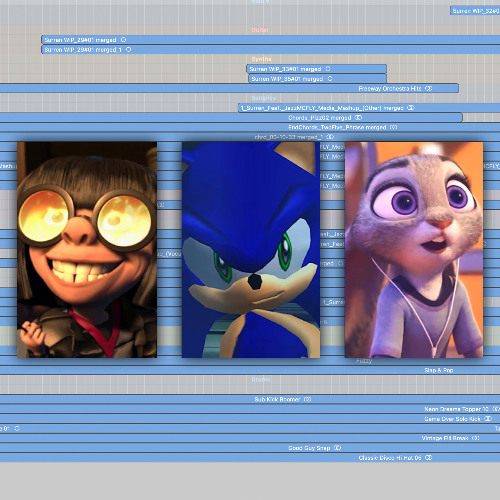Select the Surren WIP_33#01 merged region
500x500 pixels.
point(316,69)
